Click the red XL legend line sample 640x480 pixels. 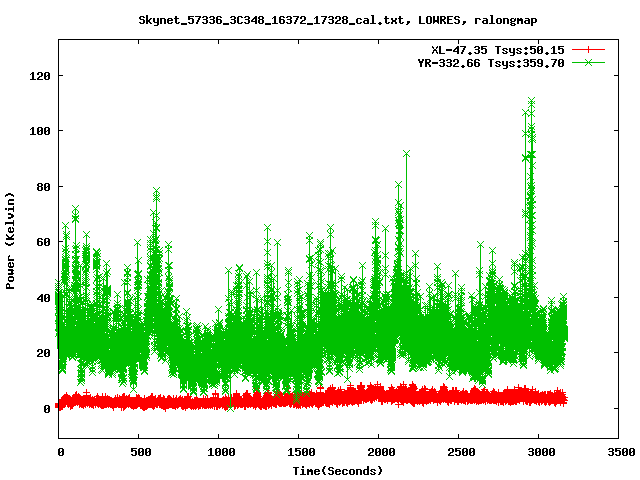point(588,50)
